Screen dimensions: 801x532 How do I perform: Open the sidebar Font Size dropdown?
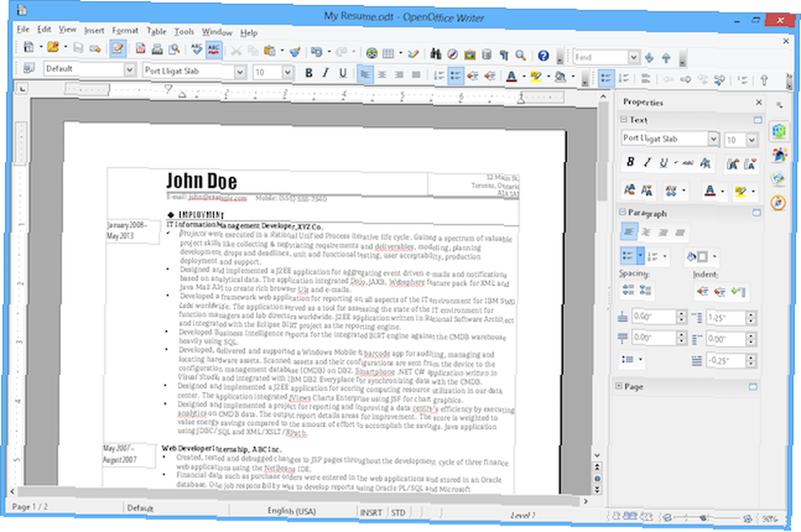[751, 140]
